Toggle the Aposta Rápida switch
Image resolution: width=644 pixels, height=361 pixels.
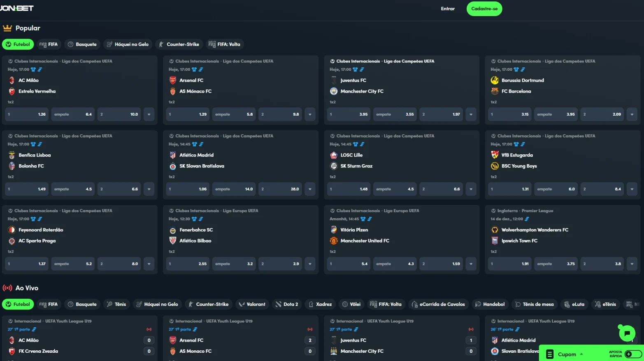(x=633, y=354)
